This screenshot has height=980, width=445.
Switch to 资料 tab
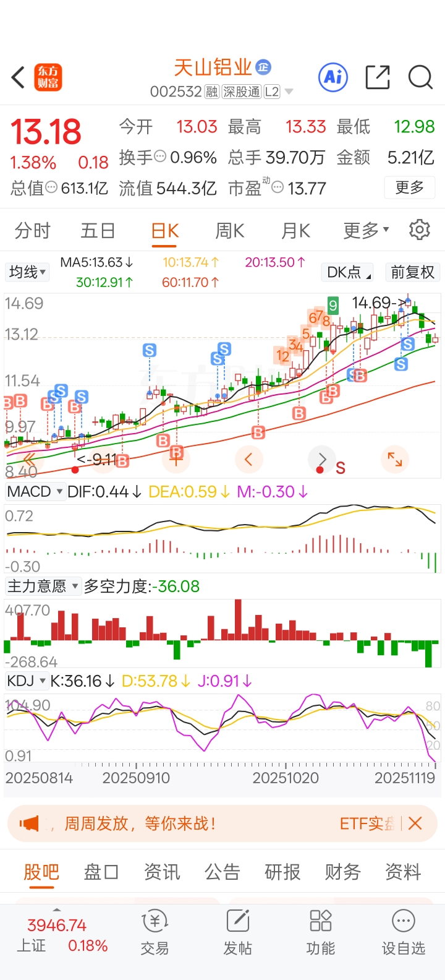(x=403, y=872)
